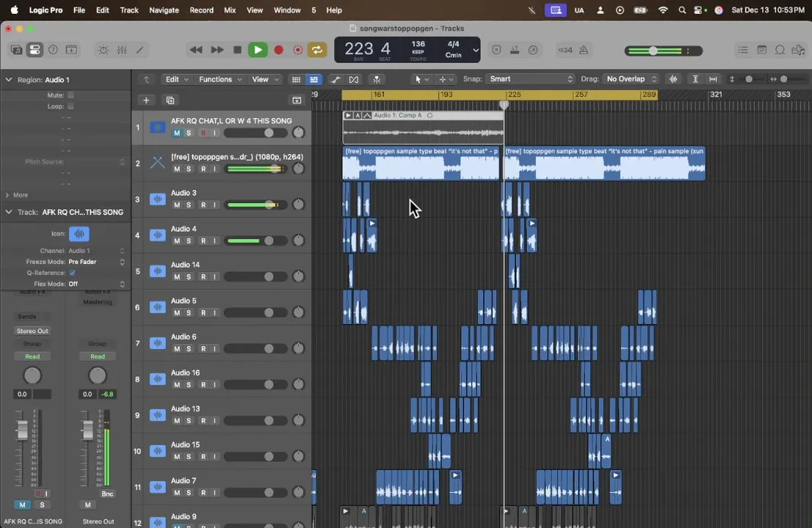Screen dimensions: 812x528
Task: Click the Stereo Out output button
Action: pos(32,331)
